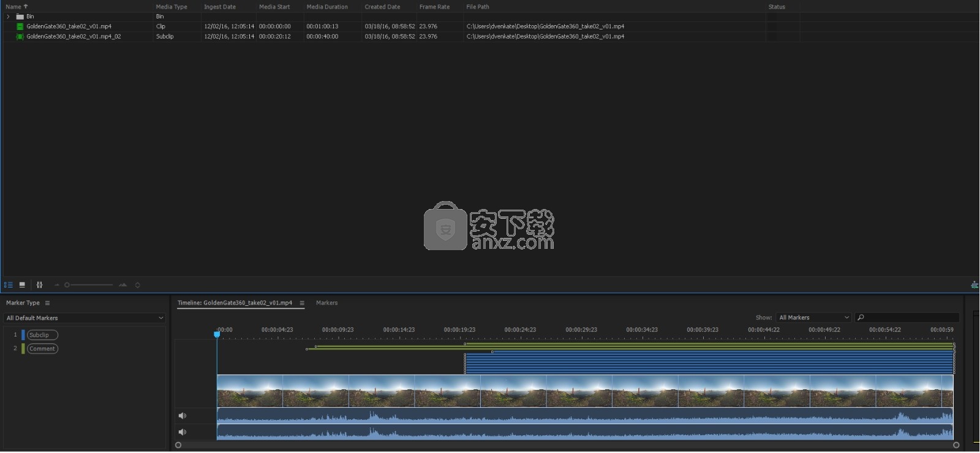This screenshot has height=453, width=980.
Task: Select the GoldenGate360_take02_v01.mp4 clip row
Action: pyautogui.click(x=490, y=26)
